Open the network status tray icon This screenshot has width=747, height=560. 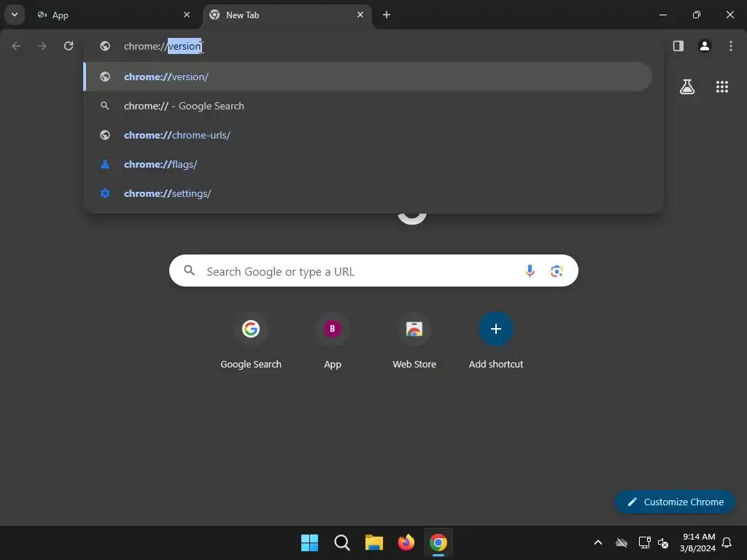point(644,542)
